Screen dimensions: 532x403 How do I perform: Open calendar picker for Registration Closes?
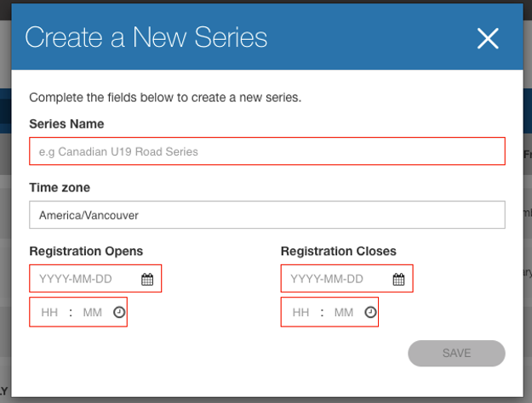tap(398, 279)
